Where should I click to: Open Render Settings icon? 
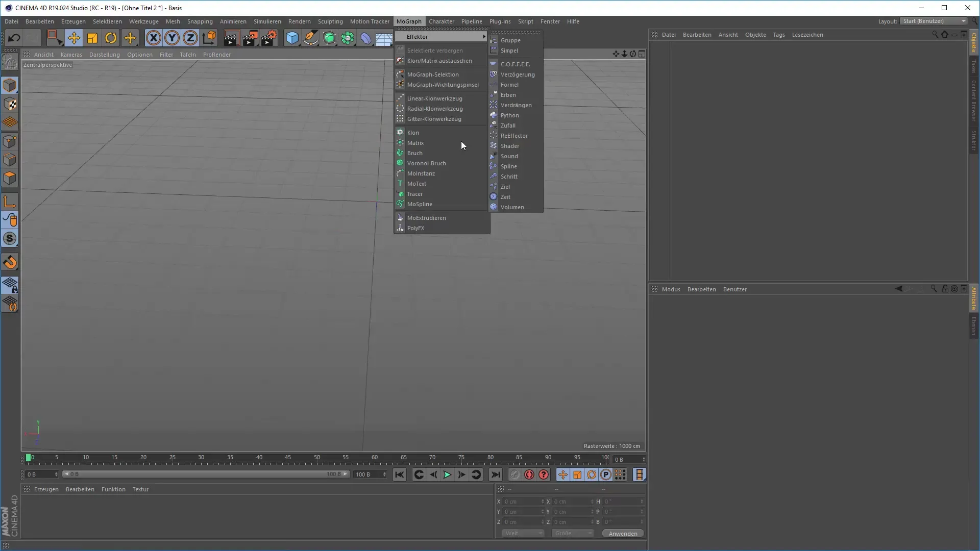click(269, 38)
